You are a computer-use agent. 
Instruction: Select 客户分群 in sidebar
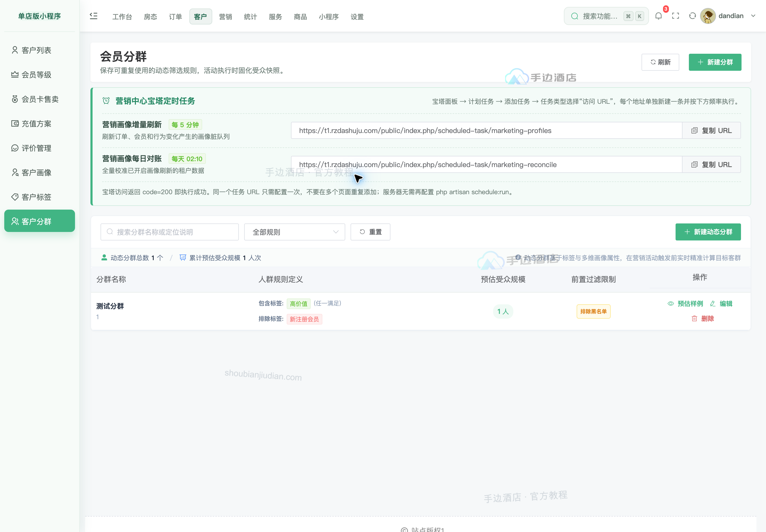[x=40, y=221]
